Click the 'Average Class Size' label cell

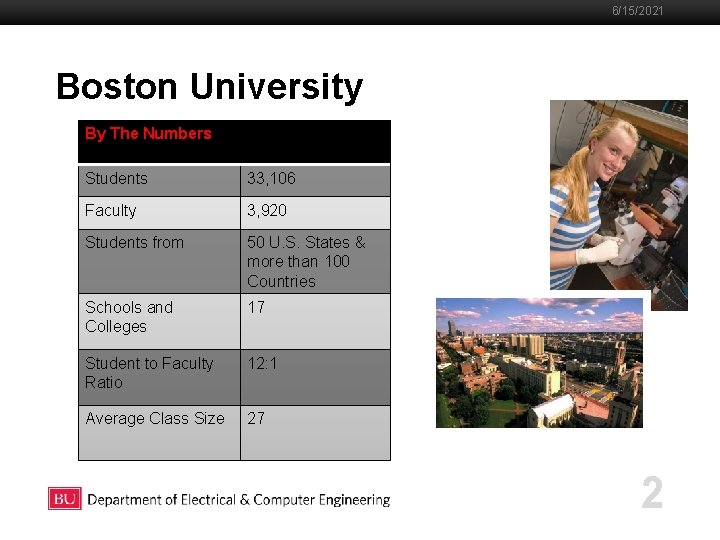click(x=159, y=433)
